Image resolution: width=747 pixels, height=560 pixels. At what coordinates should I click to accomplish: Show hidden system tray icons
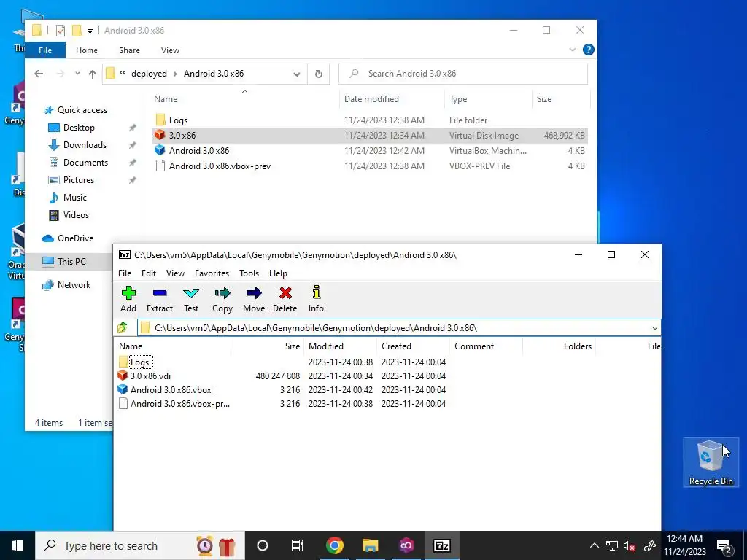tap(595, 545)
